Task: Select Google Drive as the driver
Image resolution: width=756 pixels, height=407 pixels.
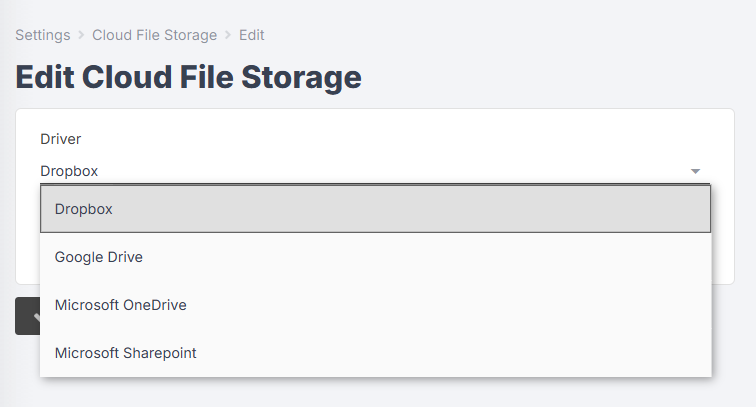Action: click(x=375, y=257)
